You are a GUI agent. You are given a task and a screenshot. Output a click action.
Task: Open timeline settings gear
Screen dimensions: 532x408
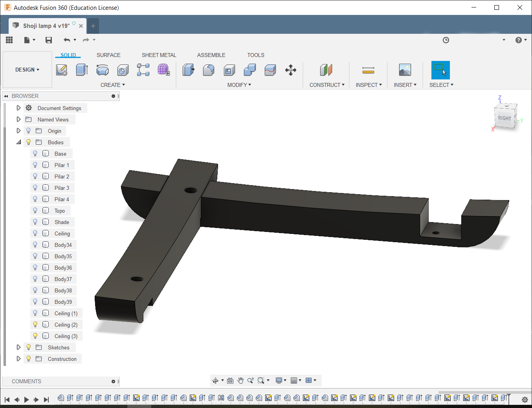pos(525,399)
